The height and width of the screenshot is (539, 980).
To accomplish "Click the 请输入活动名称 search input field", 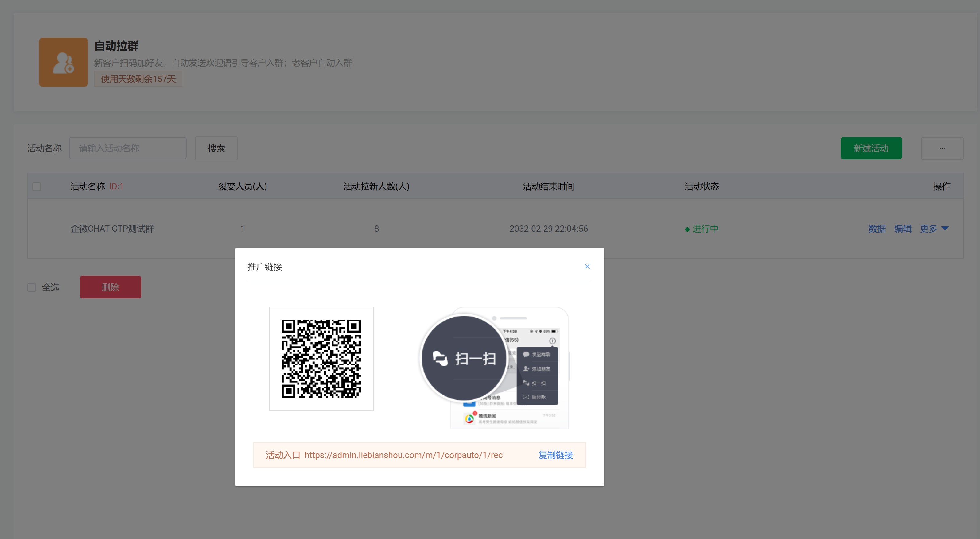I will (x=127, y=148).
